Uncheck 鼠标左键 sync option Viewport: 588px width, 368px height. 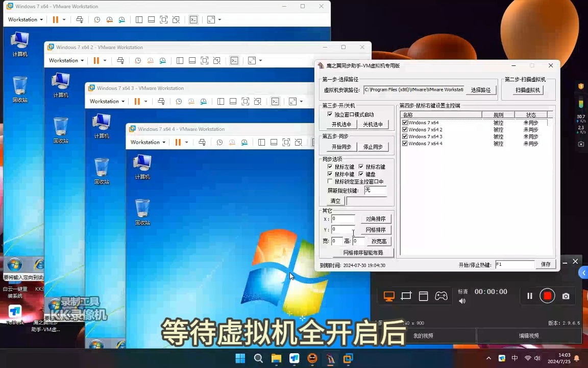[330, 166]
